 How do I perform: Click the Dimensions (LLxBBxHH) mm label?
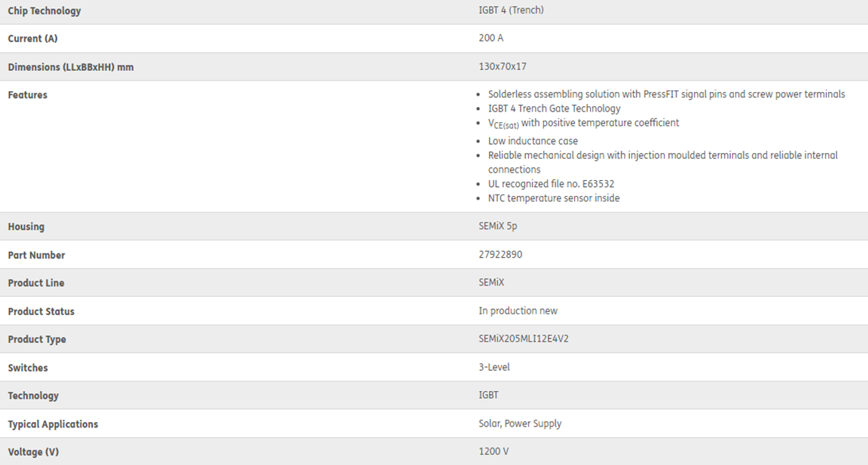coord(71,67)
